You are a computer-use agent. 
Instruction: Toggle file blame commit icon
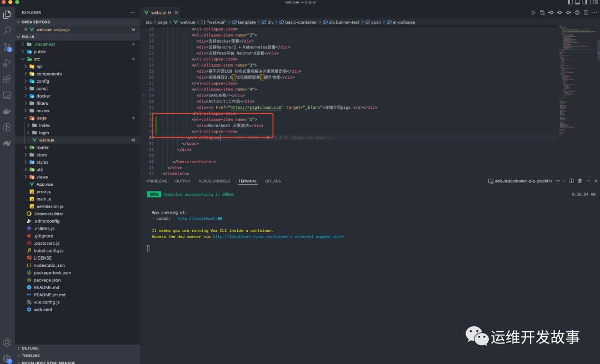[559, 13]
